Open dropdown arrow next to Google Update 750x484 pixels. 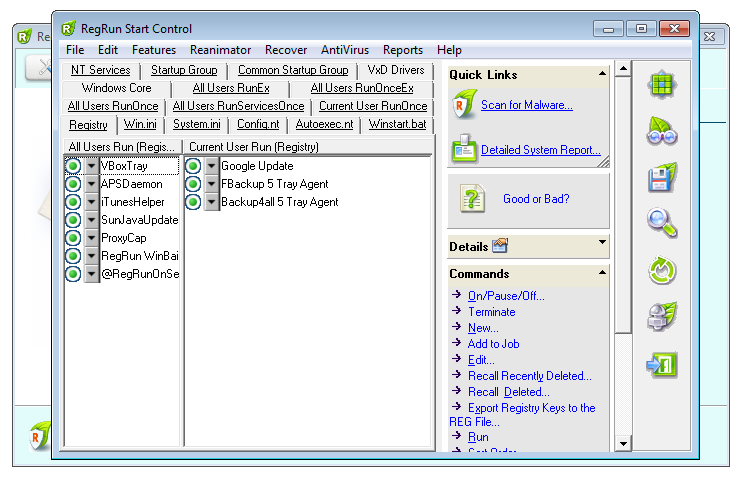coord(211,166)
